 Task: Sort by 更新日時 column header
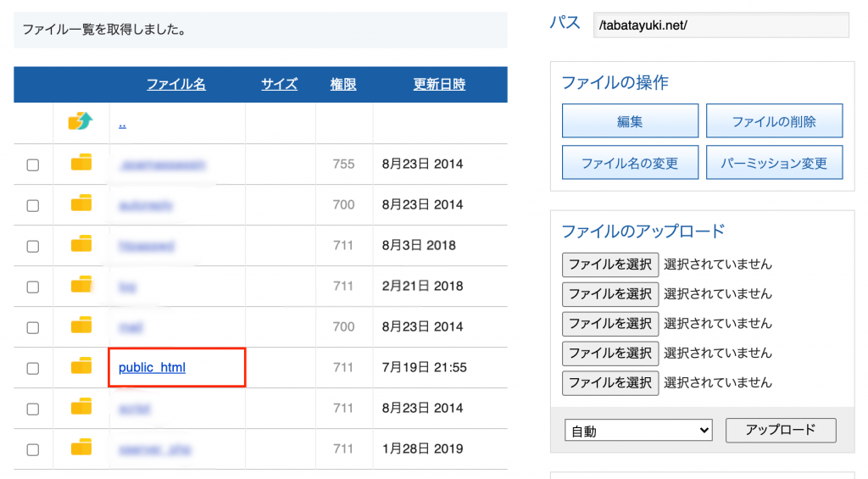pos(440,84)
